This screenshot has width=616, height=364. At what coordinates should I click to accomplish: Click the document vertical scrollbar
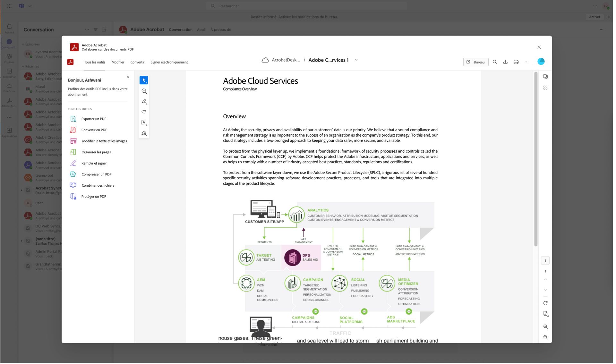535,159
